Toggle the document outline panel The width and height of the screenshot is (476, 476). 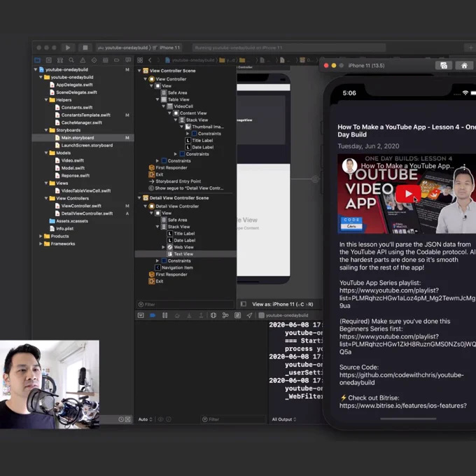pyautogui.click(x=243, y=304)
